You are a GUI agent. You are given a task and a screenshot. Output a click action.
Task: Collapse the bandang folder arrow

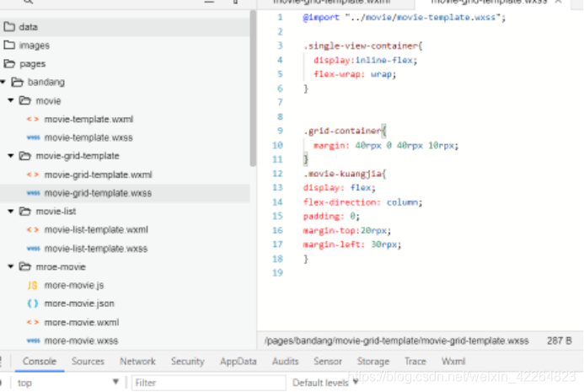coord(3,82)
